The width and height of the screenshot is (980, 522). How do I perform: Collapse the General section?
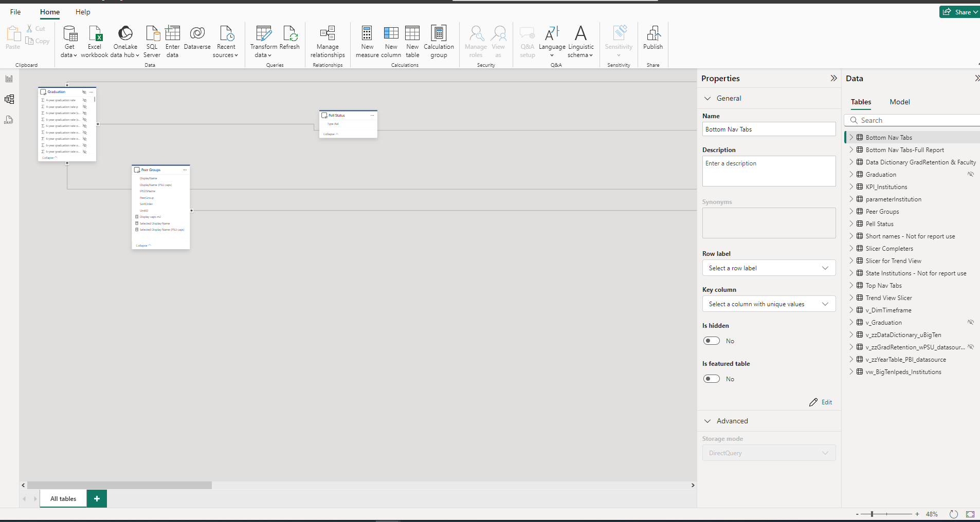click(x=707, y=98)
